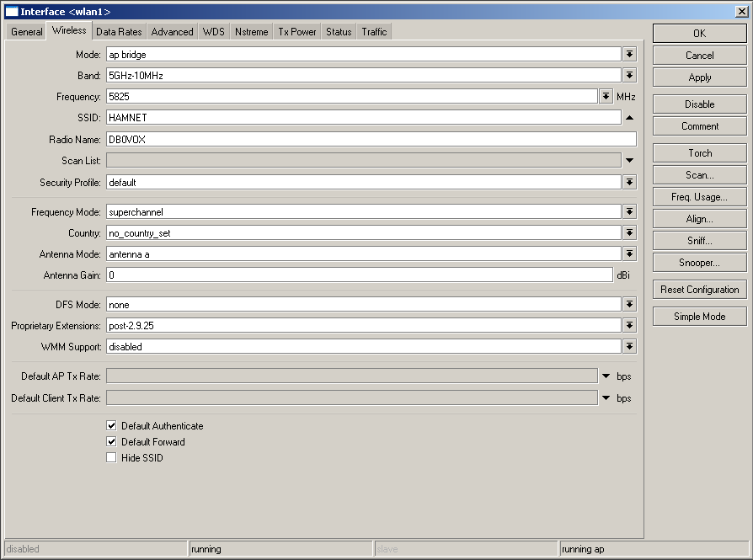The width and height of the screenshot is (753, 560).
Task: Click into the Radio Name field
Action: [x=371, y=140]
